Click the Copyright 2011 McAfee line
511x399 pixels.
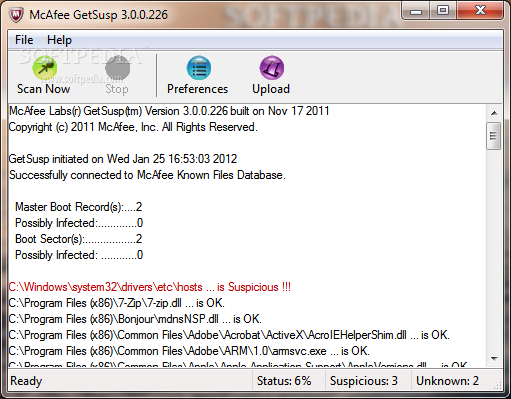[x=133, y=127]
